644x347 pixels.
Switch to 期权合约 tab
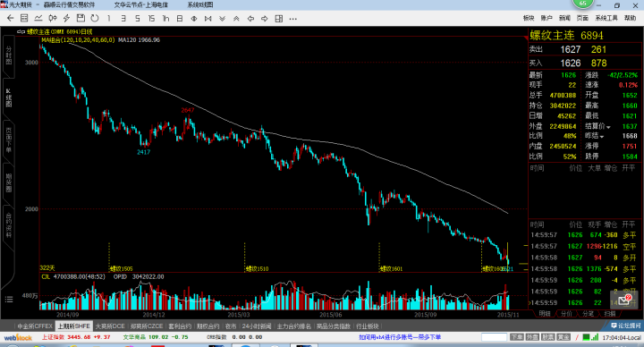coord(208,326)
